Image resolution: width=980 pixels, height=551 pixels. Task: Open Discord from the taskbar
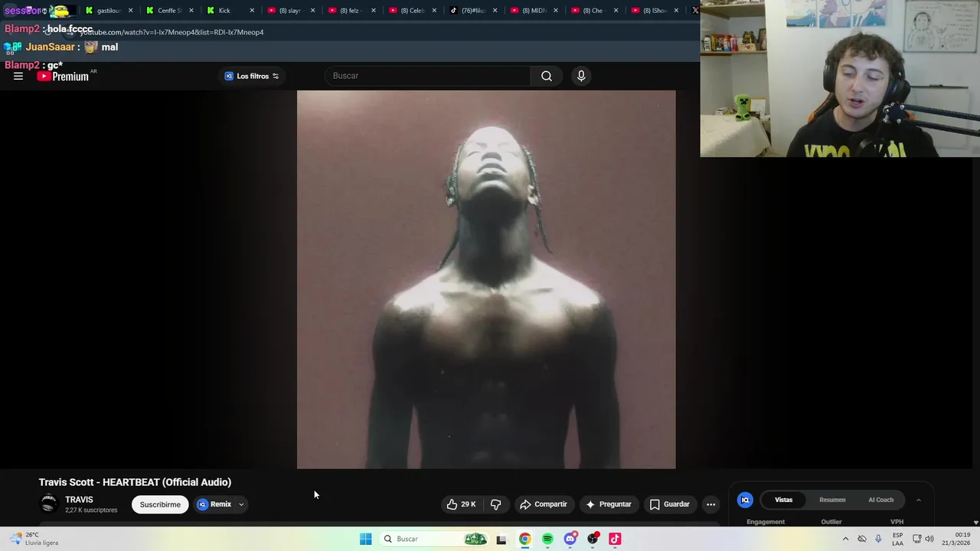[x=570, y=539]
